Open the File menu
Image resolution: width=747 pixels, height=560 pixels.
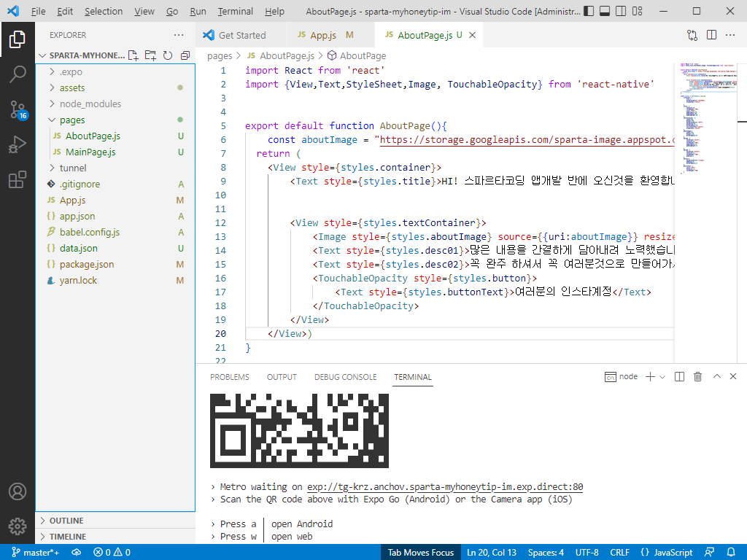click(38, 11)
